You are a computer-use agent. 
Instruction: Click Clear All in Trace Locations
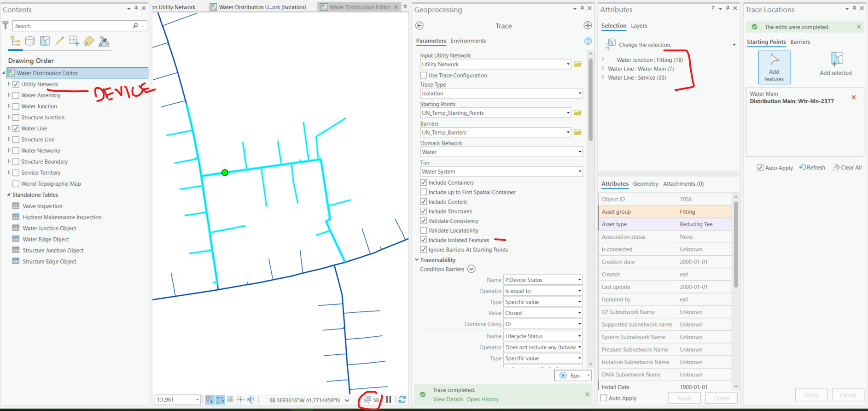click(847, 168)
